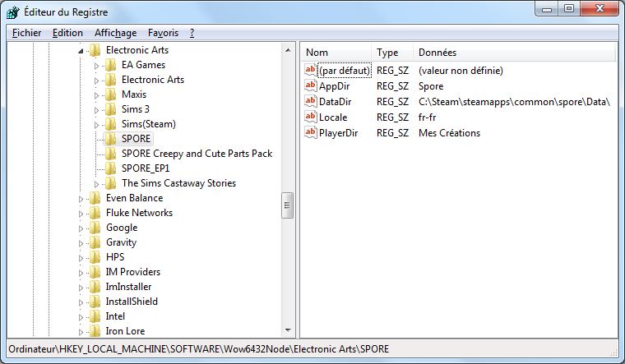Click the tree pane scrollbar thumb
This screenshot has height=364, width=625.
(x=287, y=205)
